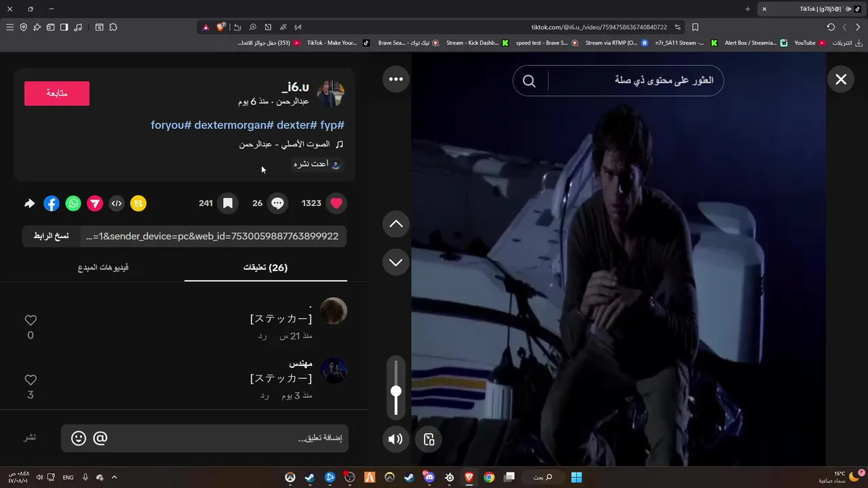Reply to the comment from 21 hours ago
Viewport: 868px width, 488px height.
point(262,336)
